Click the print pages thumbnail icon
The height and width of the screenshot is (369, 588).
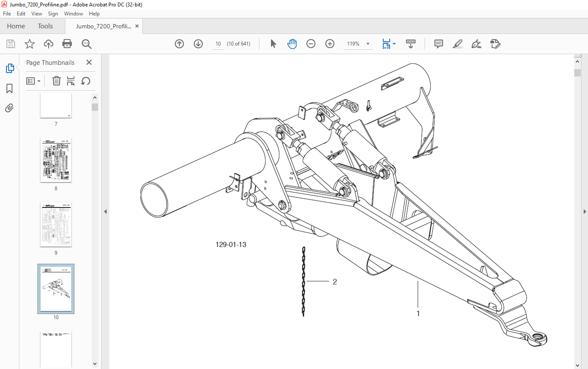(x=71, y=81)
